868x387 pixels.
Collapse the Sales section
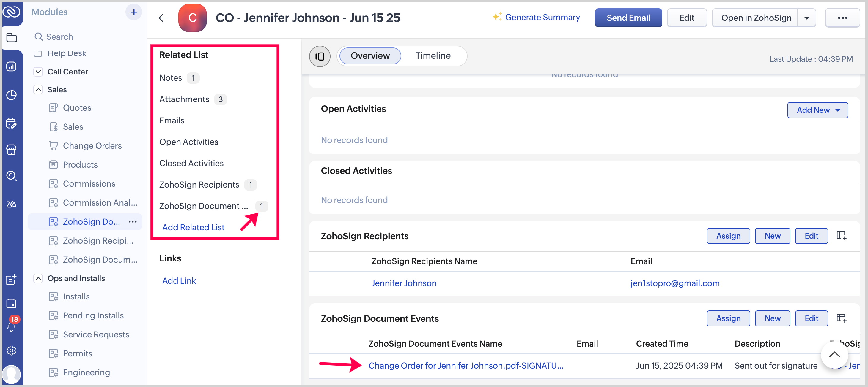[38, 90]
